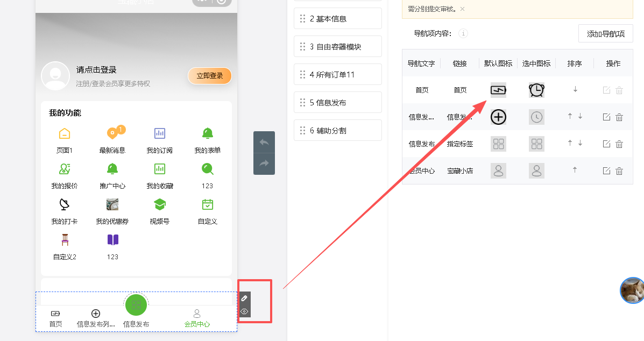This screenshot has height=341, width=644.
Task: Click the pencil edit icon beside navigation bar
Action: pyautogui.click(x=244, y=299)
